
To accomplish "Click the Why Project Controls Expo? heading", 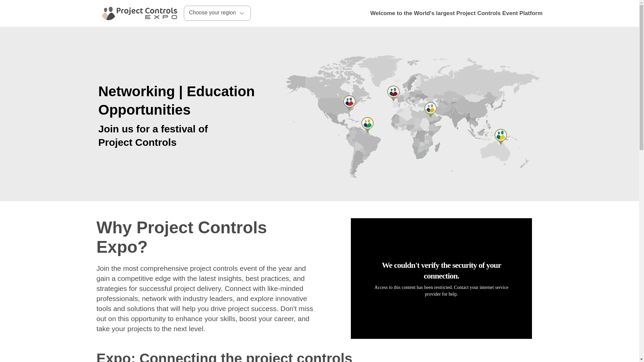I will tap(181, 237).
